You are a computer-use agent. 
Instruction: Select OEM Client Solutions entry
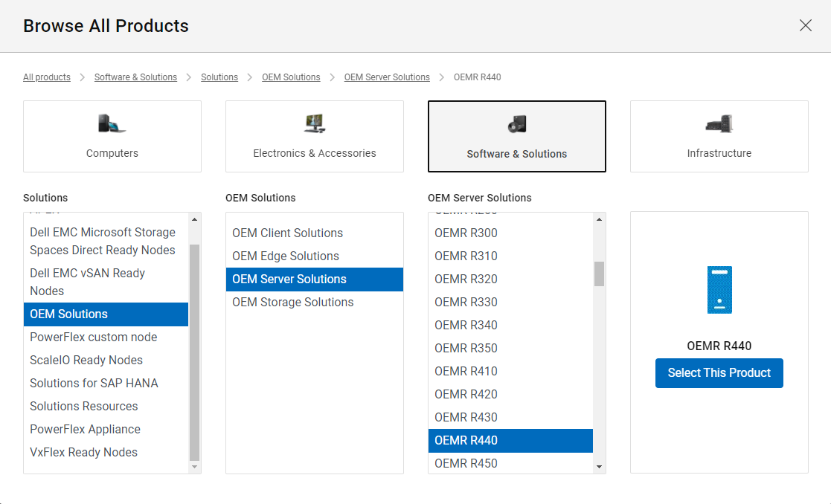[314, 233]
